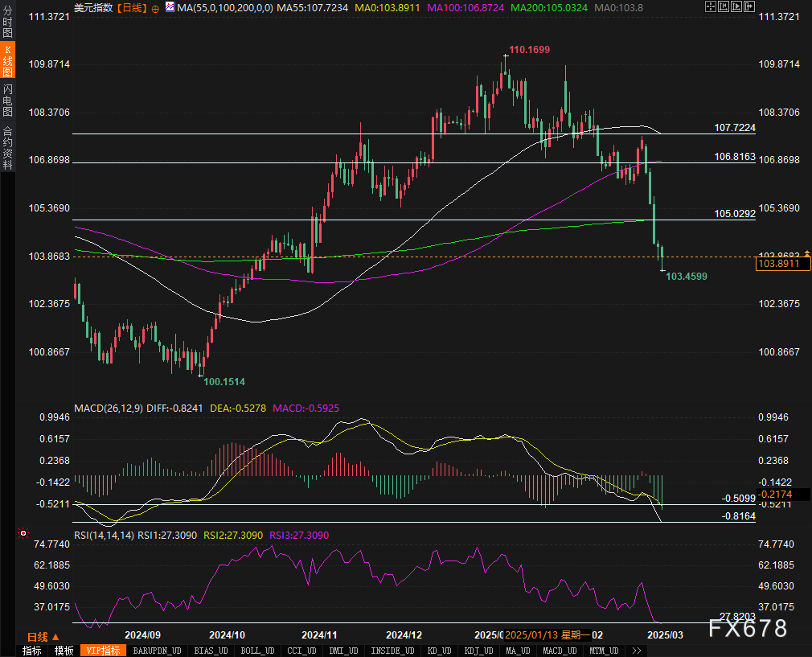This screenshot has width=812, height=657.
Task: Select the K线图 sidebar view
Action: coord(7,61)
